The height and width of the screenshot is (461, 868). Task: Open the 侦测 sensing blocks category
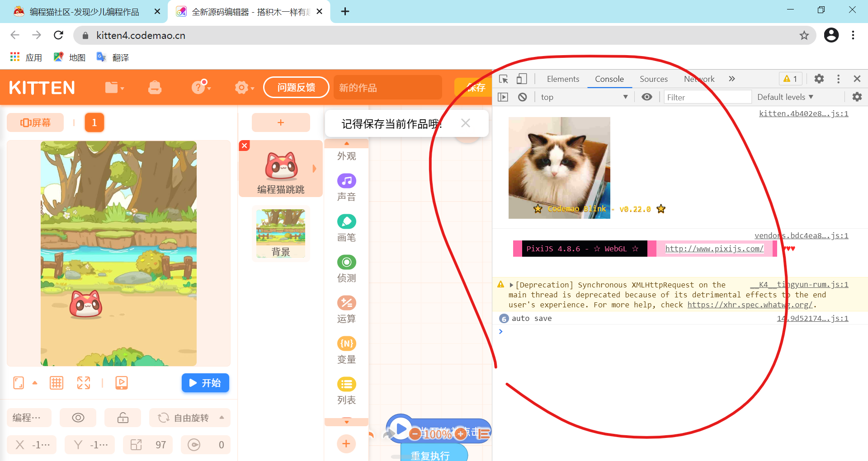coord(347,268)
